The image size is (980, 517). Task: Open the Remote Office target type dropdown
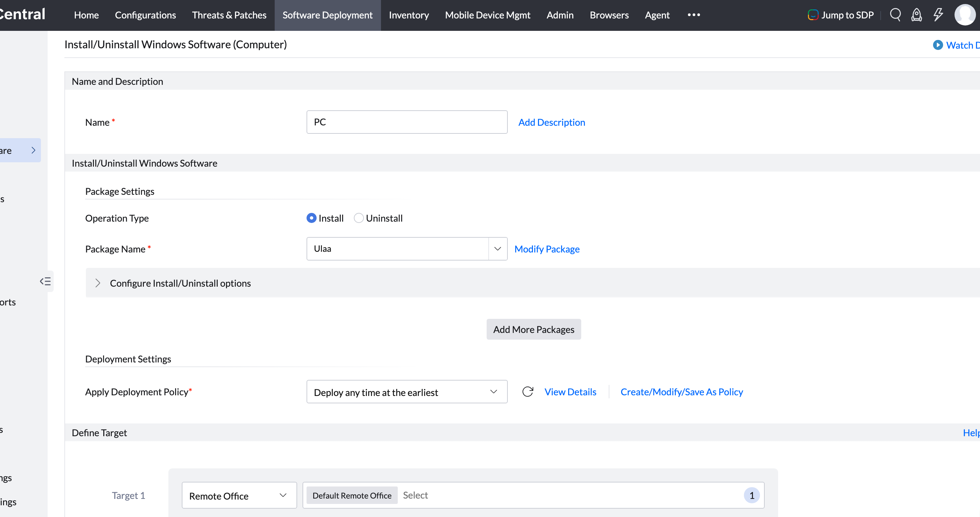[x=239, y=495]
